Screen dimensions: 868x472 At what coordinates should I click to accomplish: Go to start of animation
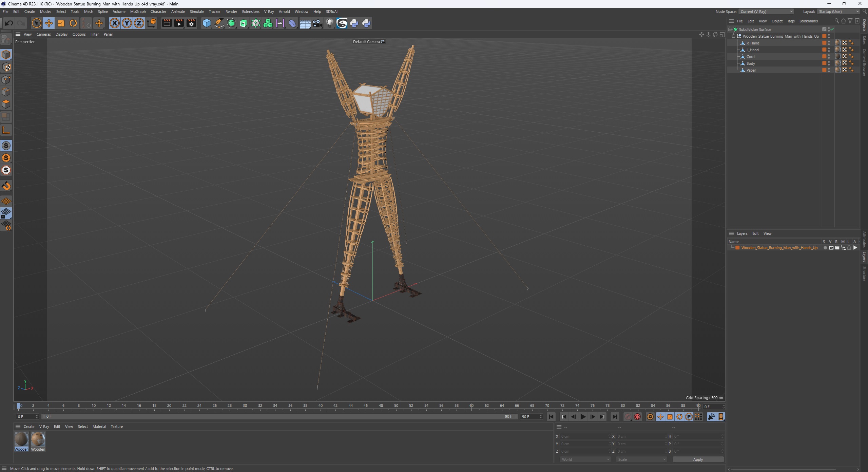pos(551,417)
